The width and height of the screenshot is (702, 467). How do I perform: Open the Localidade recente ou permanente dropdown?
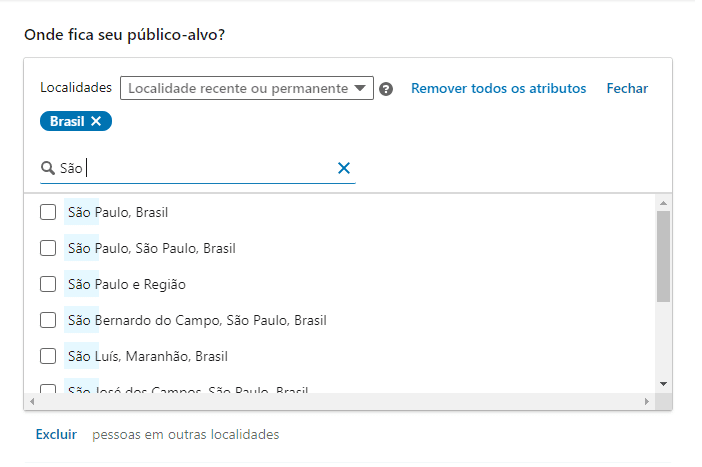tap(246, 89)
